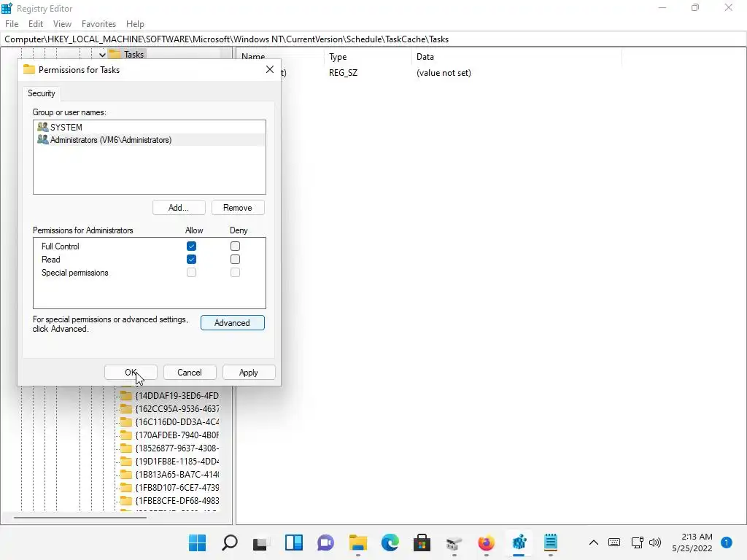Viewport: 747px width, 560px height.
Task: Click the Type column header
Action: click(368, 57)
